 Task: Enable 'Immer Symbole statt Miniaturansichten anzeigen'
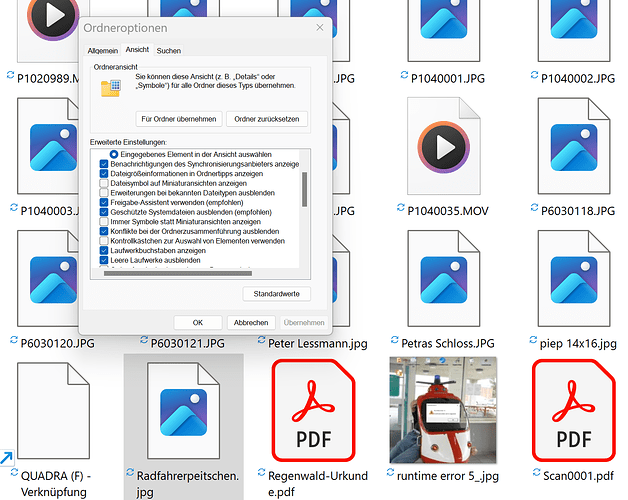(104, 222)
